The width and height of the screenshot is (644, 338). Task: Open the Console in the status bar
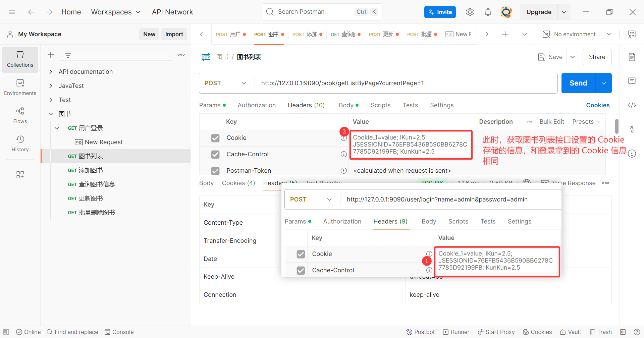(119, 332)
